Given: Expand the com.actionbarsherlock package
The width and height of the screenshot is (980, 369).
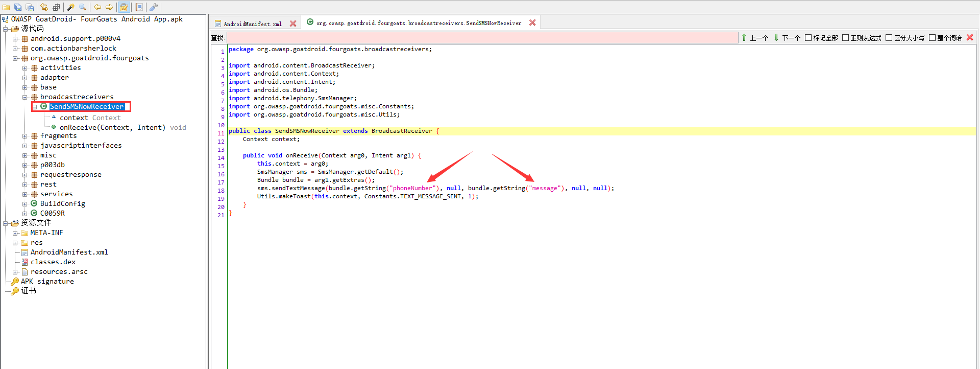Looking at the screenshot, I should pos(15,49).
